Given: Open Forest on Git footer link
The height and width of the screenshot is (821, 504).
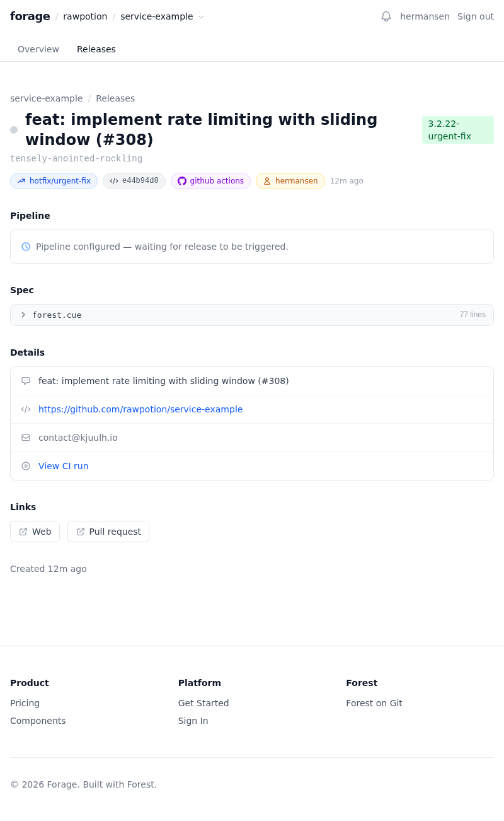Looking at the screenshot, I should point(374,703).
